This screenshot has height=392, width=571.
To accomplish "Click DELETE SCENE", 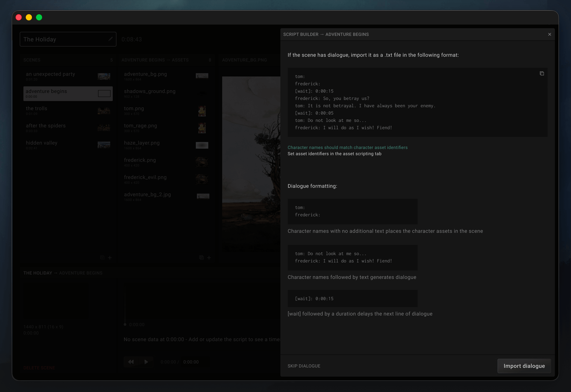I will pos(39,368).
